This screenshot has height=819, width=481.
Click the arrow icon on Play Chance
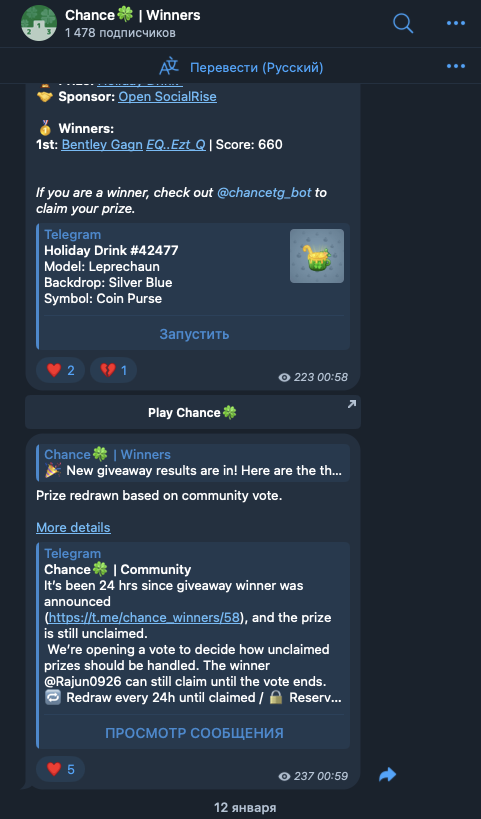(351, 404)
